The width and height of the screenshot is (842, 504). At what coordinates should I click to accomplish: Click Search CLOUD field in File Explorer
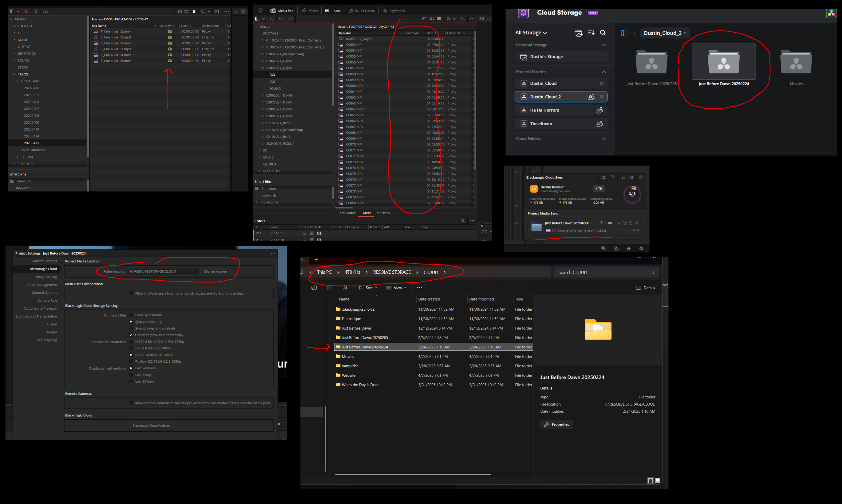point(606,272)
